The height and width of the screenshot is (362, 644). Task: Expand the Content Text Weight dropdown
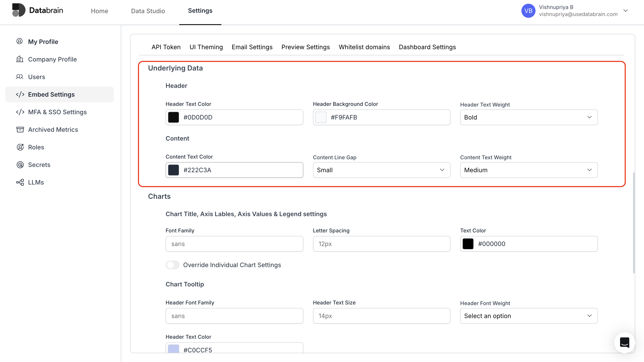point(528,170)
